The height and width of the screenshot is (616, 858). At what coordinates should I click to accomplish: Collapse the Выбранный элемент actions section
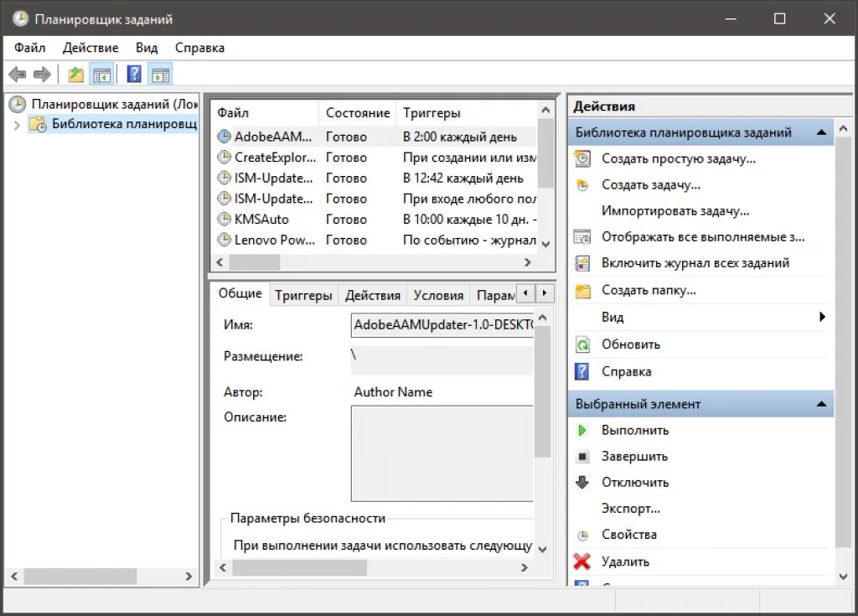pos(821,404)
